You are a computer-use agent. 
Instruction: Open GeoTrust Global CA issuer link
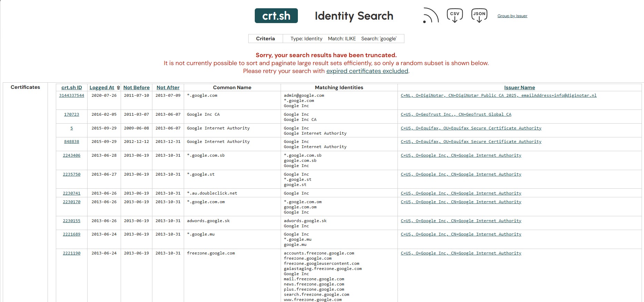456,114
